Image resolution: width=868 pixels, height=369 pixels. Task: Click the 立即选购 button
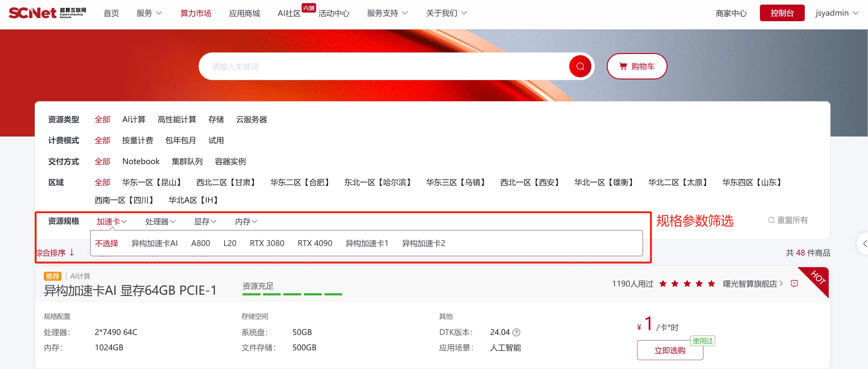(x=670, y=350)
